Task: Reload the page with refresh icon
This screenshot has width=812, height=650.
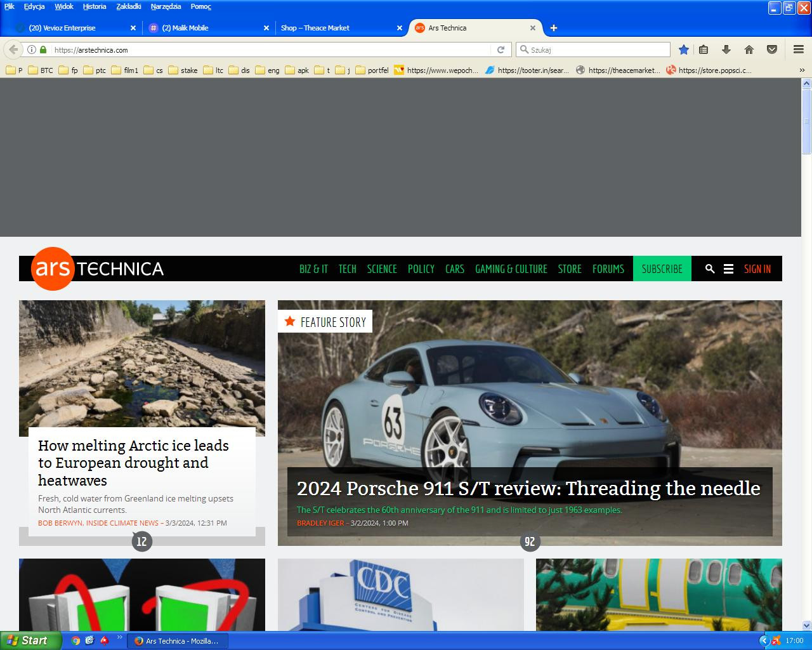Action: 501,50
